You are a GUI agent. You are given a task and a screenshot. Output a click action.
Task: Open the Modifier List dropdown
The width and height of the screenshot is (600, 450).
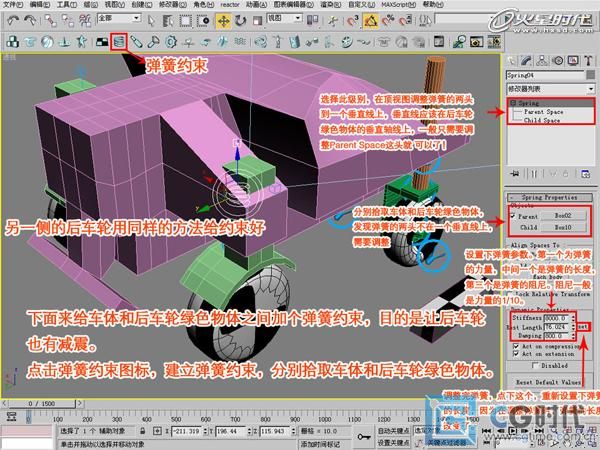pyautogui.click(x=551, y=89)
